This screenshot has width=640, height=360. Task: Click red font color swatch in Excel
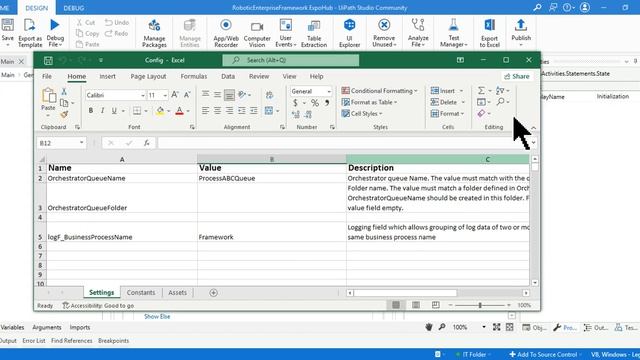(179, 111)
